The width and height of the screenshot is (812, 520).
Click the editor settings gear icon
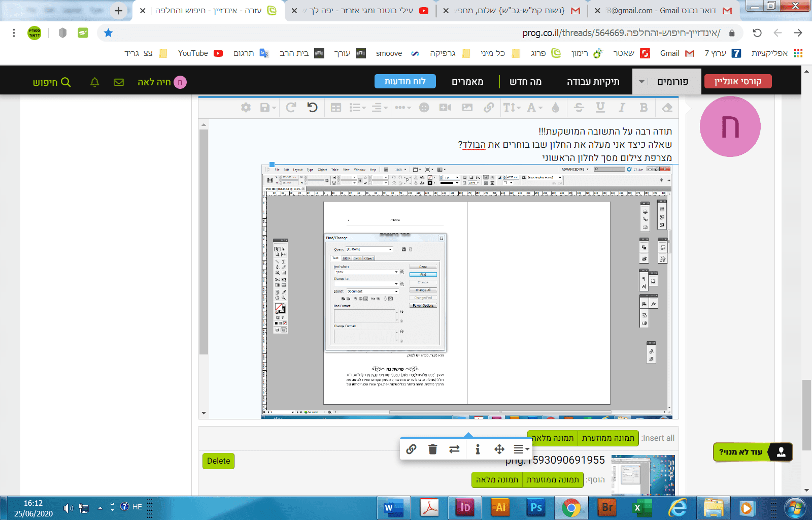click(x=246, y=107)
